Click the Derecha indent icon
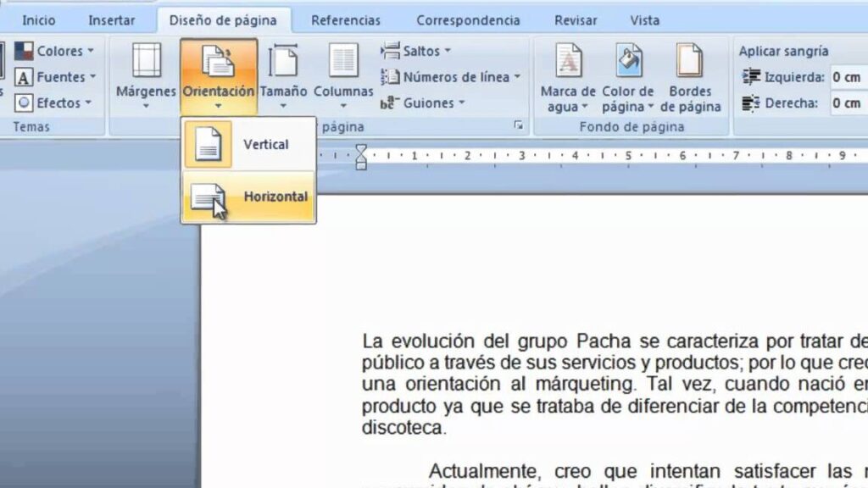 pos(751,103)
